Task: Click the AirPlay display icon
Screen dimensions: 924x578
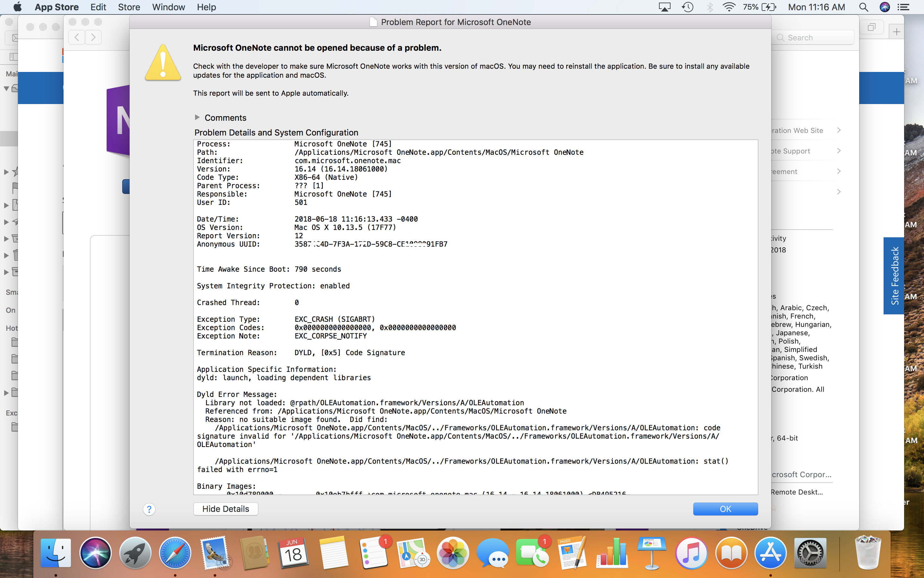Action: 665,7
